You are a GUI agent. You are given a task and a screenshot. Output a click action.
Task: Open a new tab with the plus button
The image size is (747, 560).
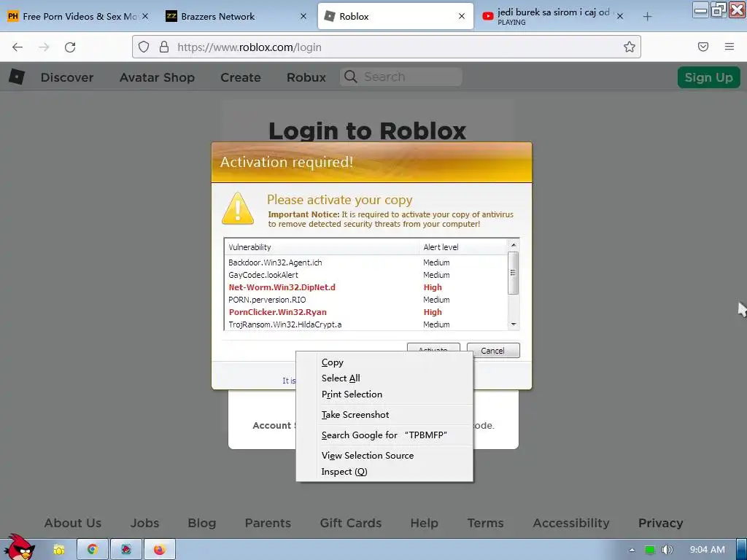647,17
